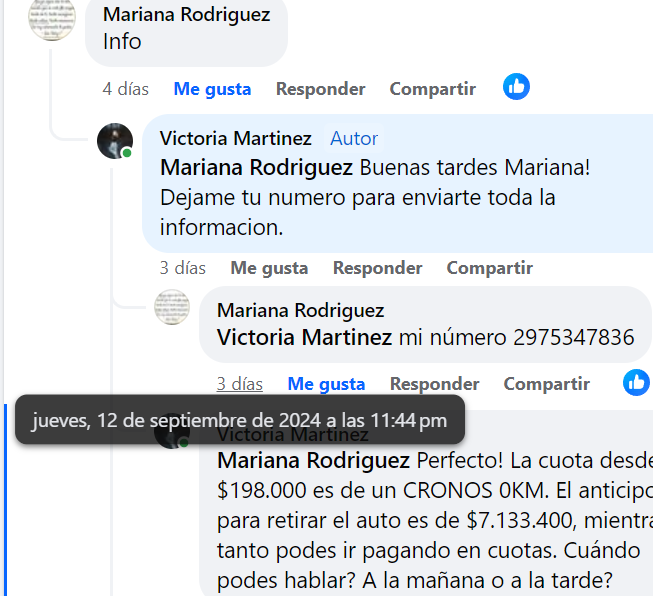Click Compartir under Victoria's Buenas tardes reply
Image resolution: width=653 pixels, height=596 pixels.
490,268
